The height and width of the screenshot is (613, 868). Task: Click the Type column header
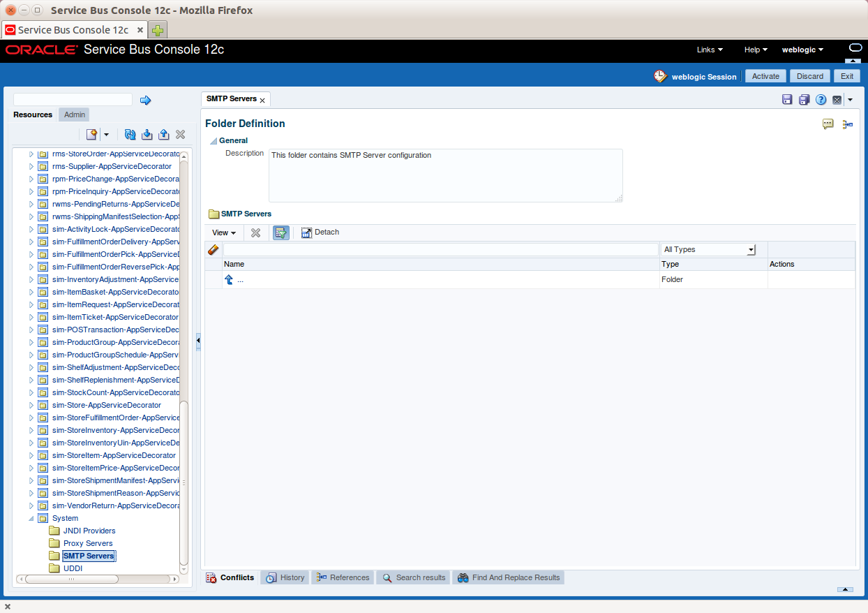pos(670,265)
